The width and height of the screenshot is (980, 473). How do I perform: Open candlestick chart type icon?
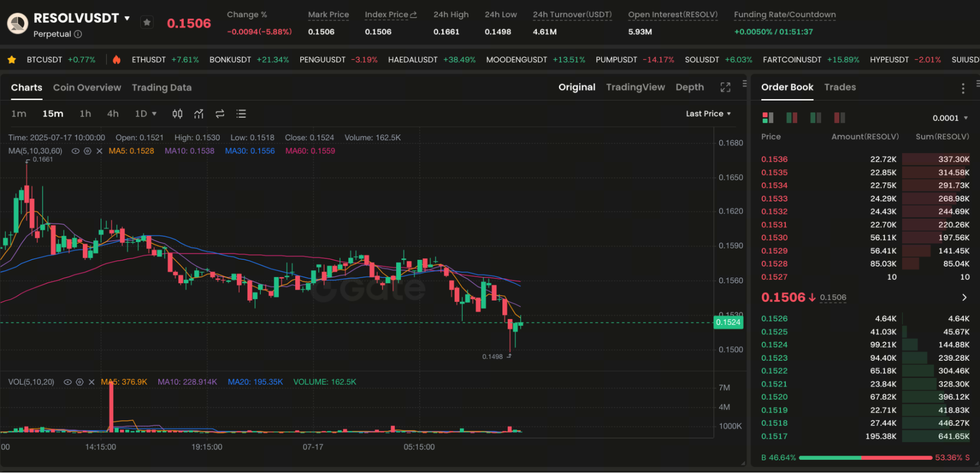coord(177,114)
